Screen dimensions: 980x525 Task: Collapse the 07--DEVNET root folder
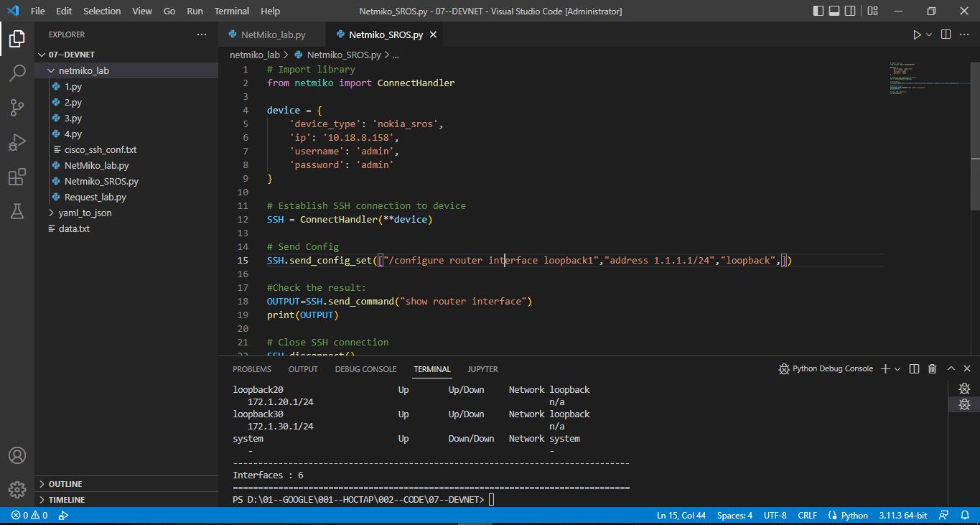click(126, 55)
